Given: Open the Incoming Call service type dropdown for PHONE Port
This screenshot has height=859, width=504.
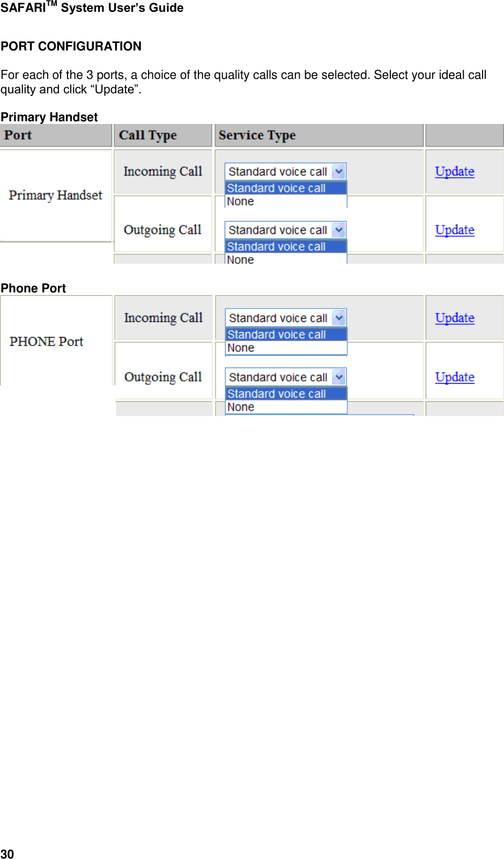Looking at the screenshot, I should 279,318.
